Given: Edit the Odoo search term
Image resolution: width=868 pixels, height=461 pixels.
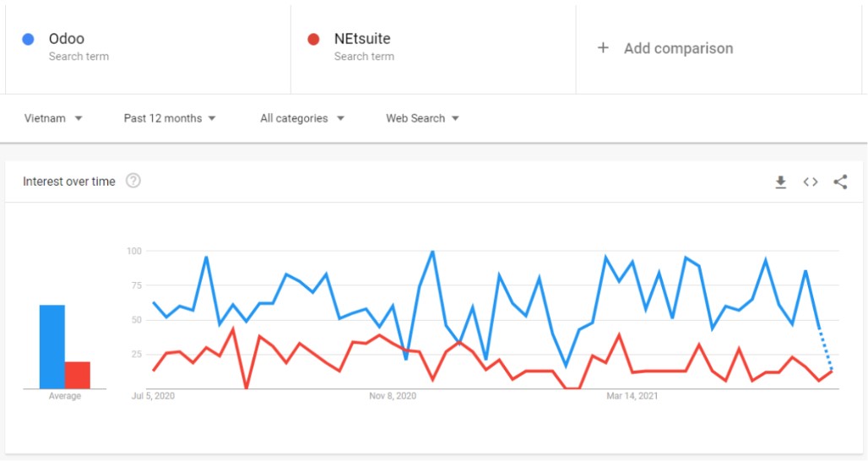Looking at the screenshot, I should [67, 39].
